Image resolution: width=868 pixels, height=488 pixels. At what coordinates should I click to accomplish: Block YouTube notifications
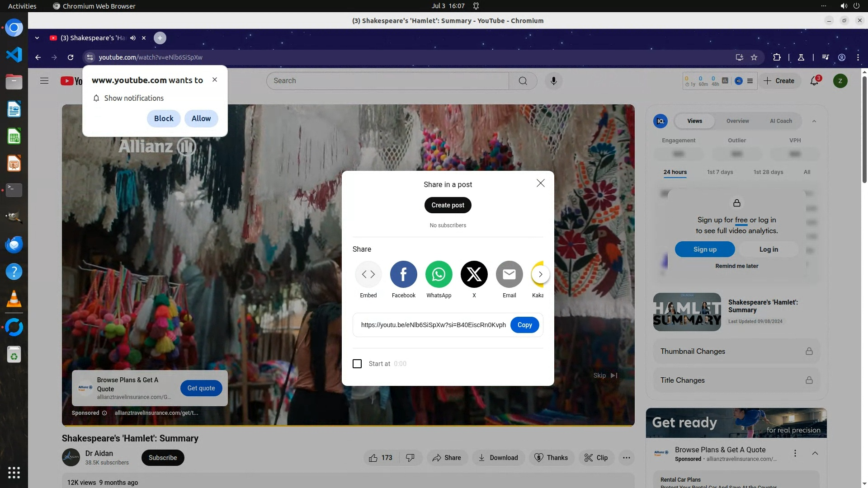coord(164,118)
